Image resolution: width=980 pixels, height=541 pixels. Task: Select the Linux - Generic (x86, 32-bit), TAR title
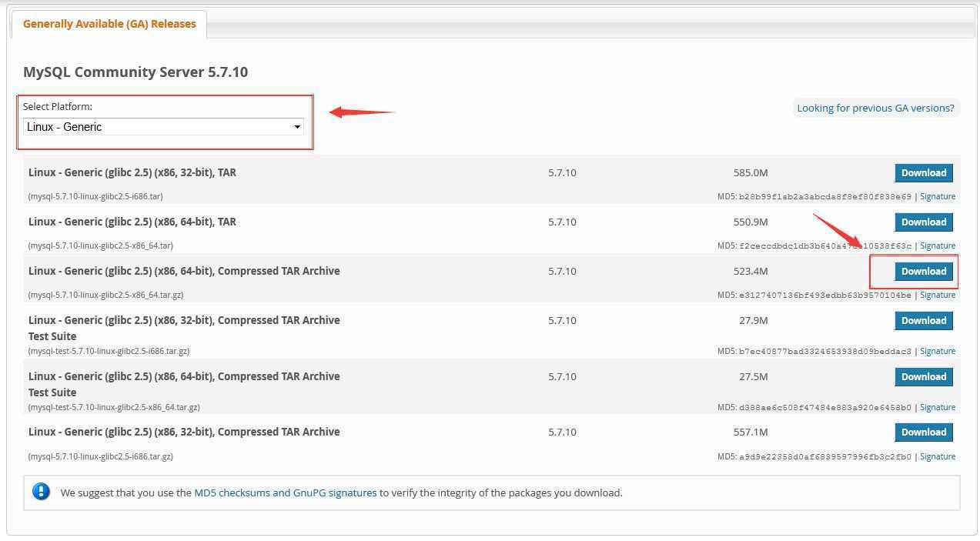(x=132, y=173)
